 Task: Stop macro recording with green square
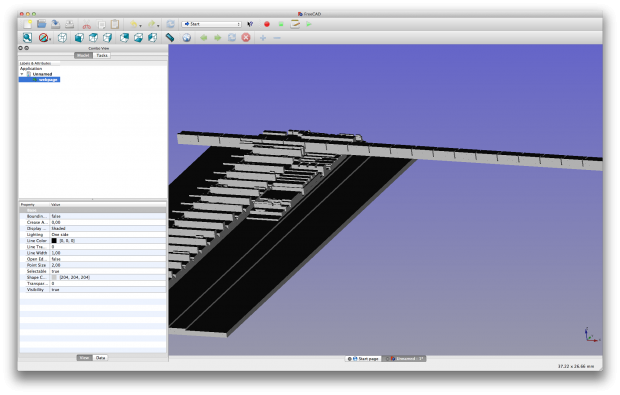[x=281, y=24]
